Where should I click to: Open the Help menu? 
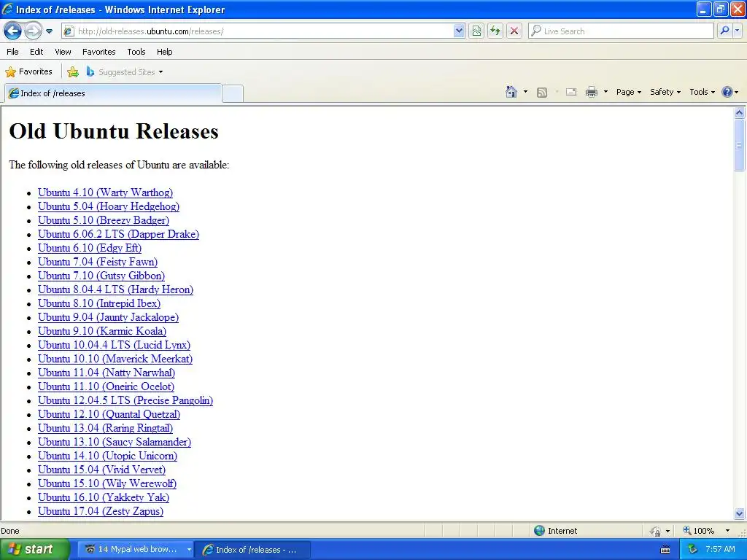164,52
